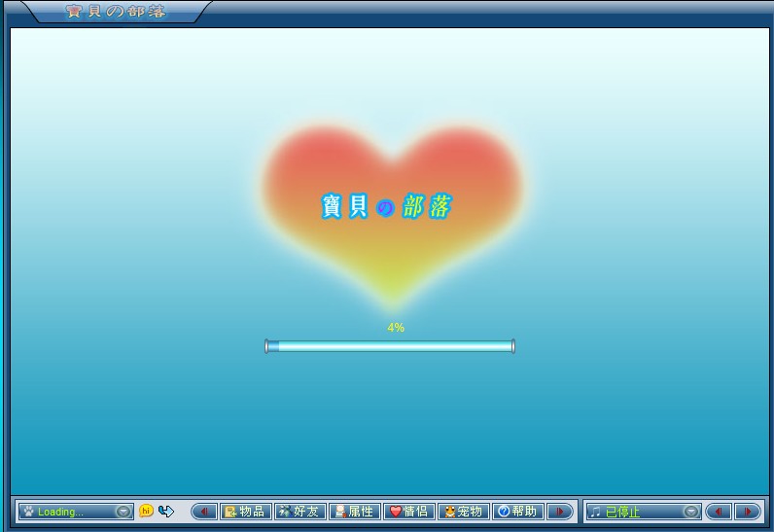Click the paw print icon in Loading box
The height and width of the screenshot is (532, 774).
28,512
